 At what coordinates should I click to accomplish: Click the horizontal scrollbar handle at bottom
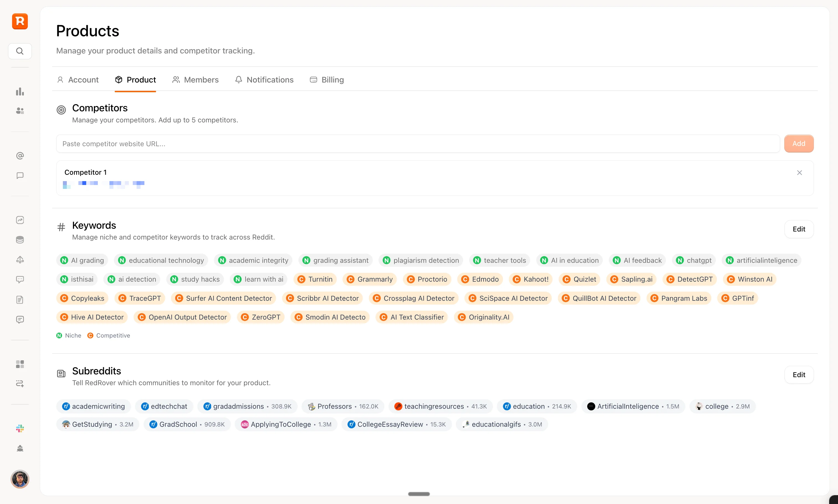[419, 494]
